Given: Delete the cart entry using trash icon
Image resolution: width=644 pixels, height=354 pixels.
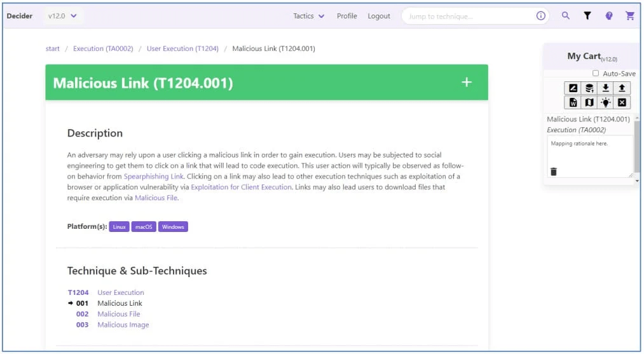Looking at the screenshot, I should coord(554,172).
